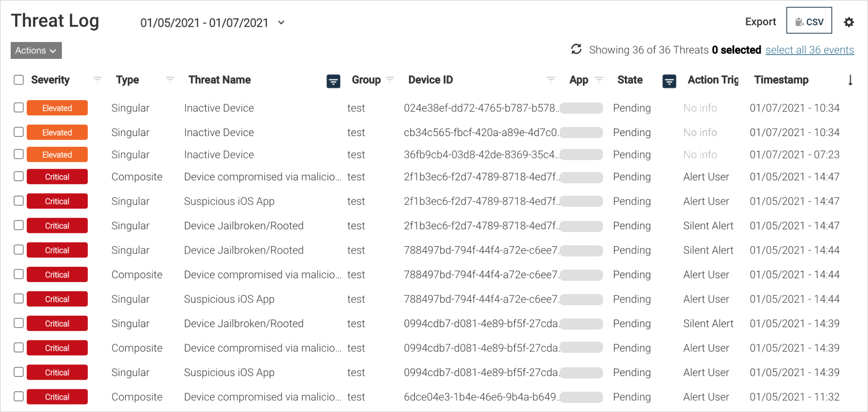868x412 pixels.
Task: Click the Group column filter icon
Action: coord(391,80)
